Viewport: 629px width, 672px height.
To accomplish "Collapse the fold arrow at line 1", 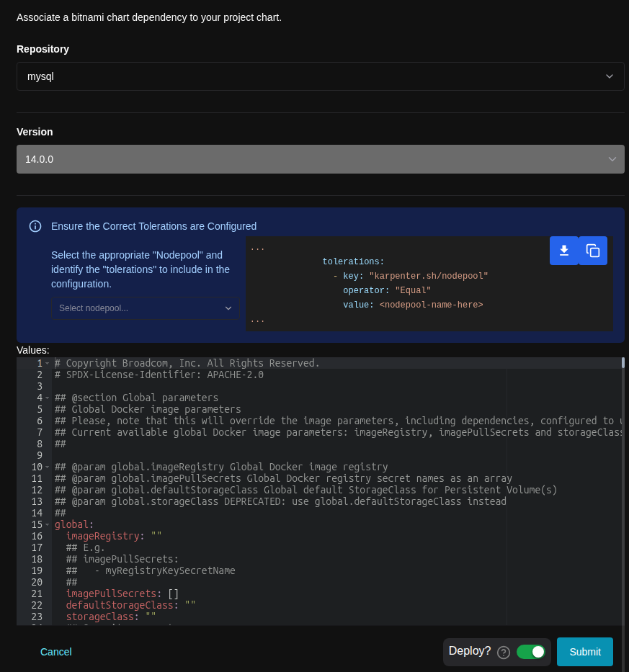I will point(47,364).
